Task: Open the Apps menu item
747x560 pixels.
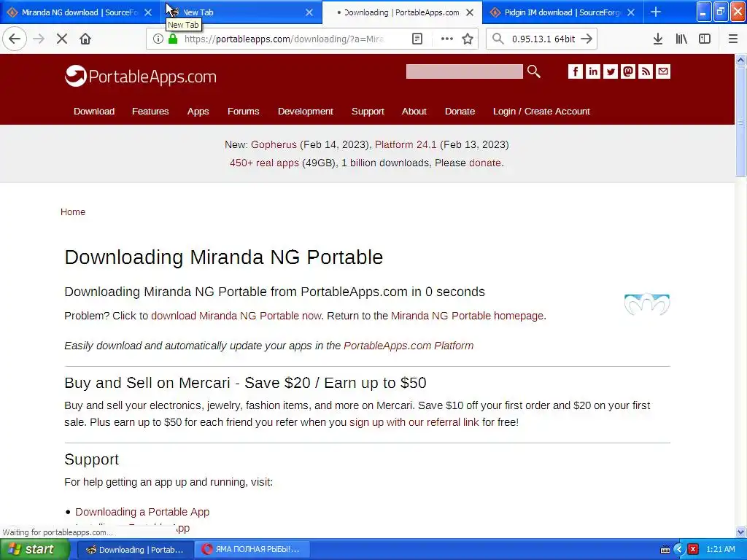Action: click(x=198, y=111)
